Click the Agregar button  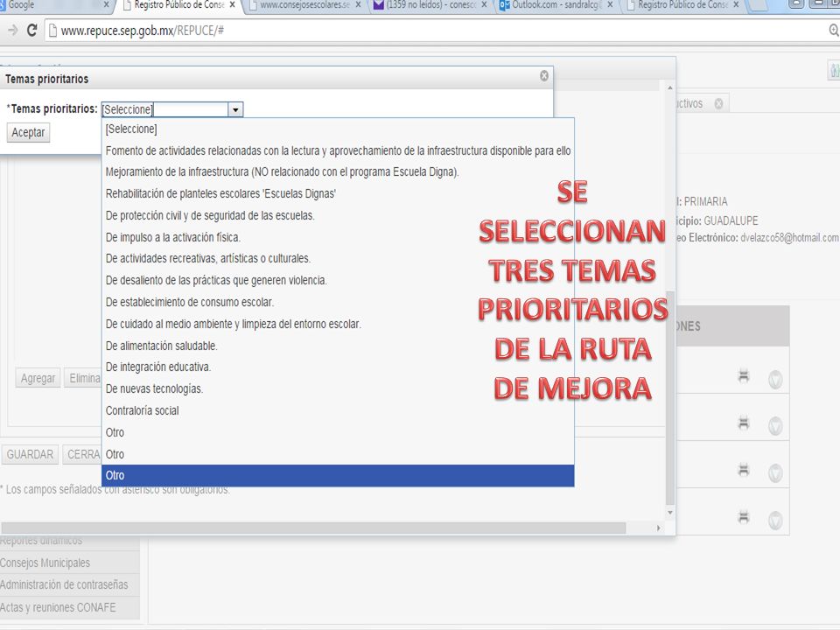tap(38, 378)
